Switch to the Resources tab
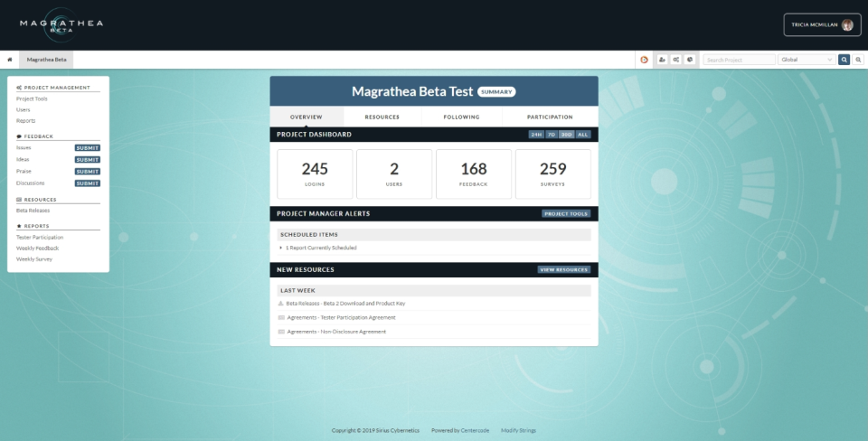This screenshot has height=441, width=868. pyautogui.click(x=382, y=117)
